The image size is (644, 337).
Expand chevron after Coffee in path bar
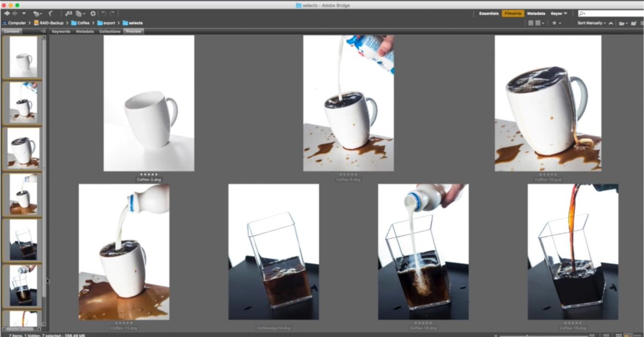pyautogui.click(x=93, y=23)
